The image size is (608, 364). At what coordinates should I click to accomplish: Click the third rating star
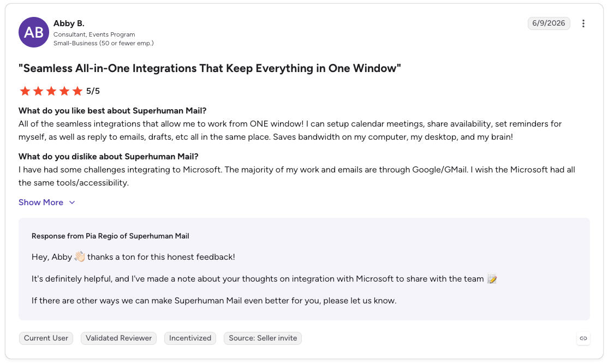pyautogui.click(x=51, y=91)
